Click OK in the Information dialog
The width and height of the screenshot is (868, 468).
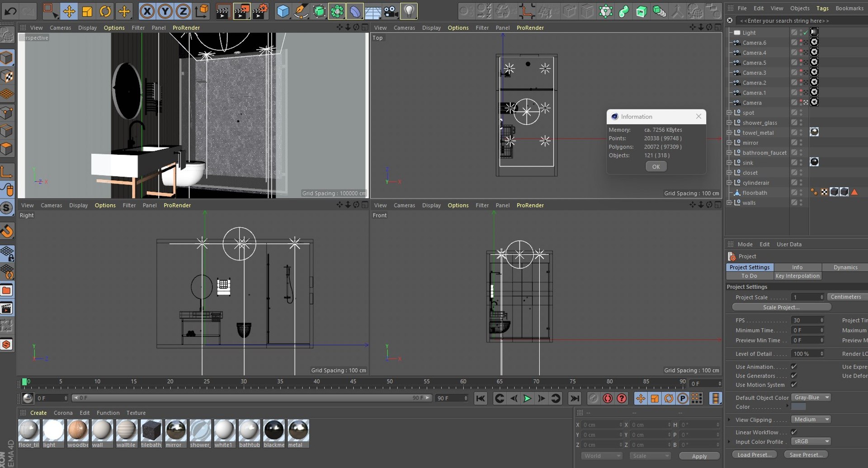(656, 167)
